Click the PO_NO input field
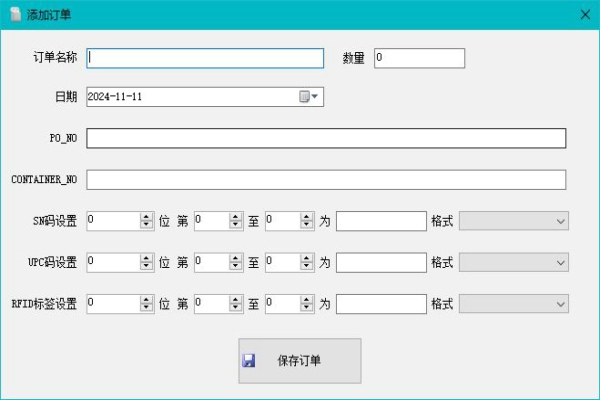Screen dimensions: 600x400 click(x=326, y=138)
